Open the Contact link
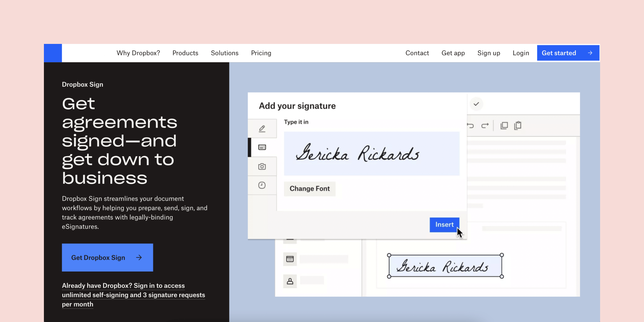Screen dimensions: 644x322 point(417,53)
